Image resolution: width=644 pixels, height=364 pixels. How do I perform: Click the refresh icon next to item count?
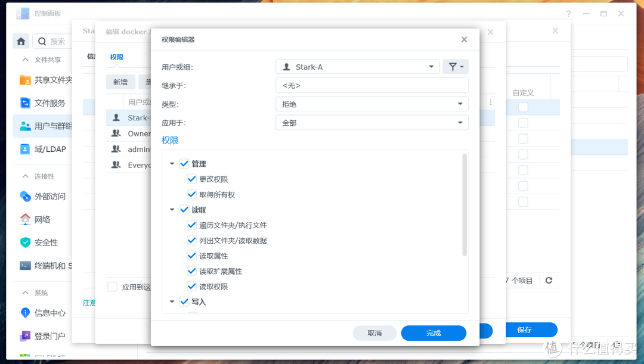(549, 280)
